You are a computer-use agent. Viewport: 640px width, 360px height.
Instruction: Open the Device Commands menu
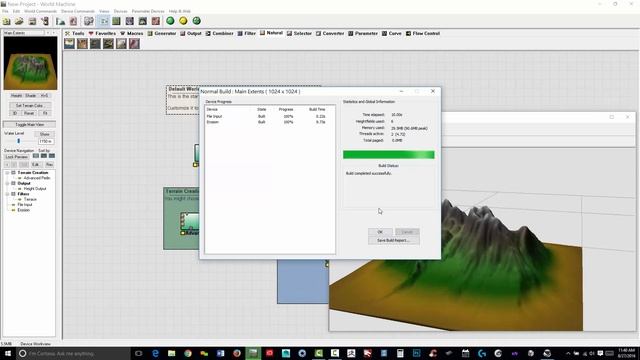(x=78, y=11)
